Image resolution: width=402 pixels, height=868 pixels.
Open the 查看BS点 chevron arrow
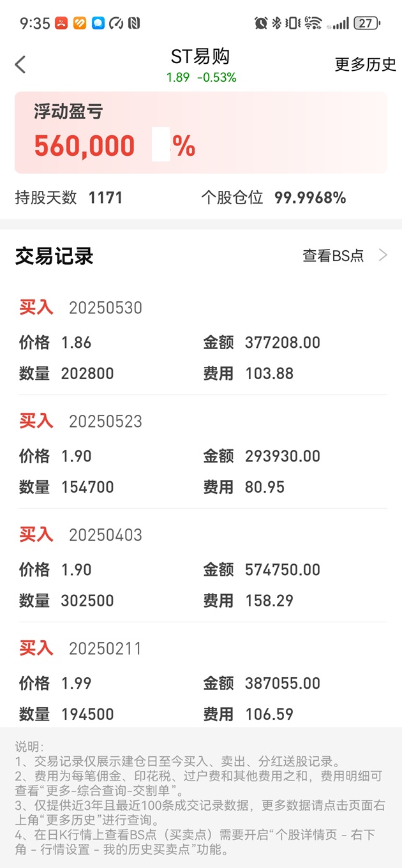[x=383, y=255]
